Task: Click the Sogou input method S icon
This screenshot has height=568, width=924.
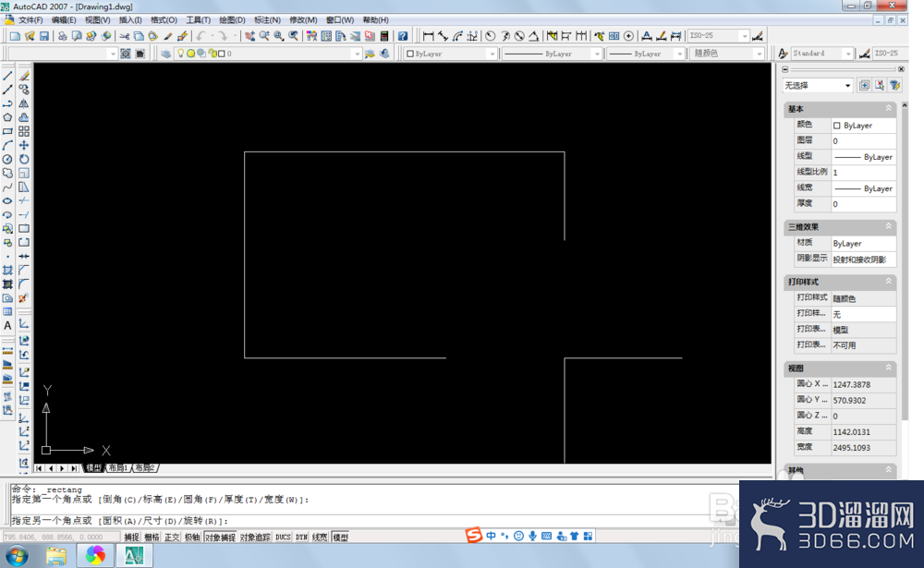Action: pos(473,536)
